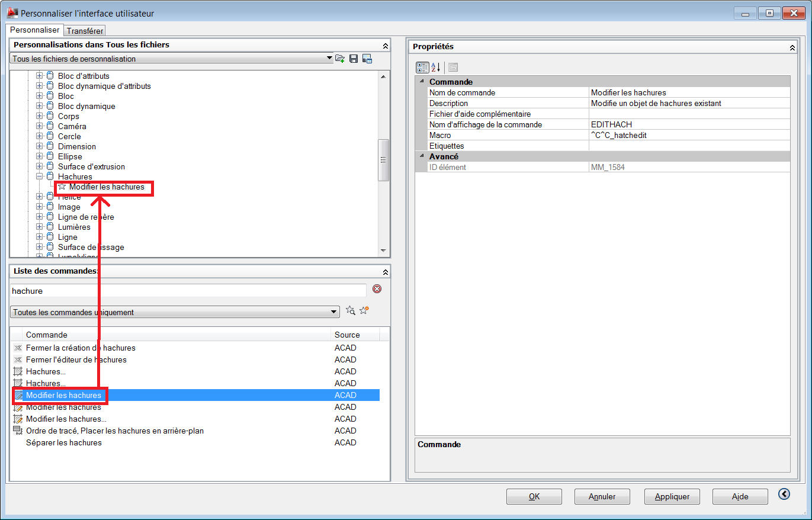The height and width of the screenshot is (520, 812).
Task: Open the image manager icon beside save
Action: 367,58
